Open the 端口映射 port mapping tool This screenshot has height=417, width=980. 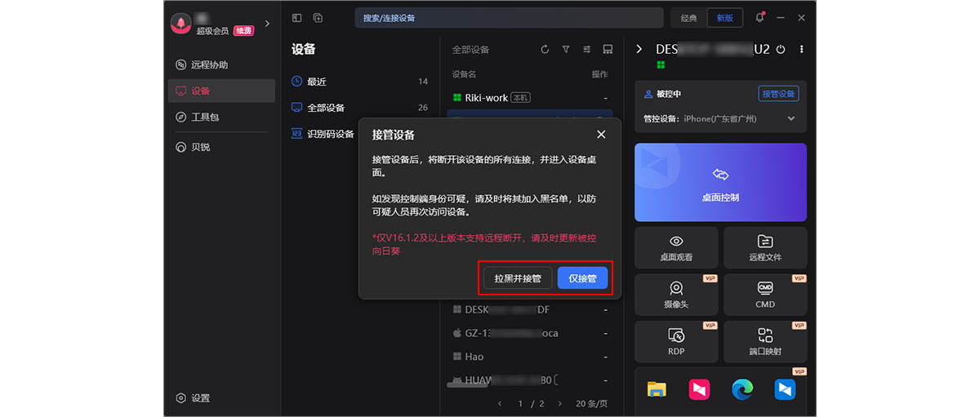[765, 342]
